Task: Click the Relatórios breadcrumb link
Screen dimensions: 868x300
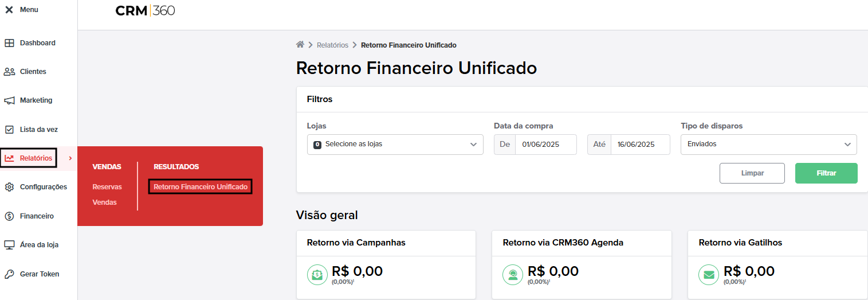Action: point(332,45)
